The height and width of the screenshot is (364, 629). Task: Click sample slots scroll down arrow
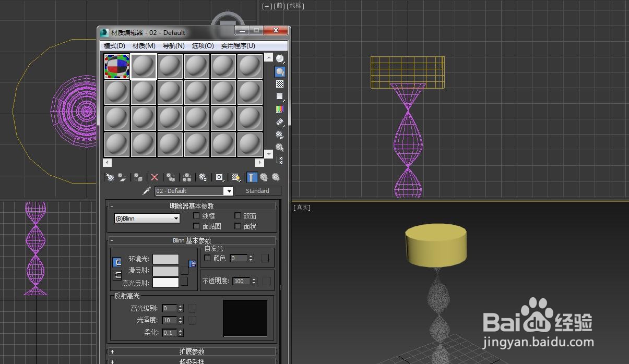[x=269, y=154]
